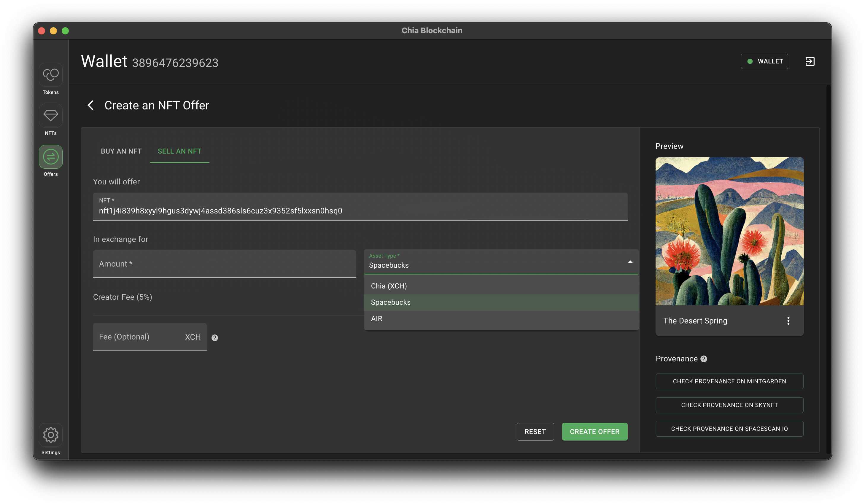Open the NFTs sidebar section

click(50, 120)
